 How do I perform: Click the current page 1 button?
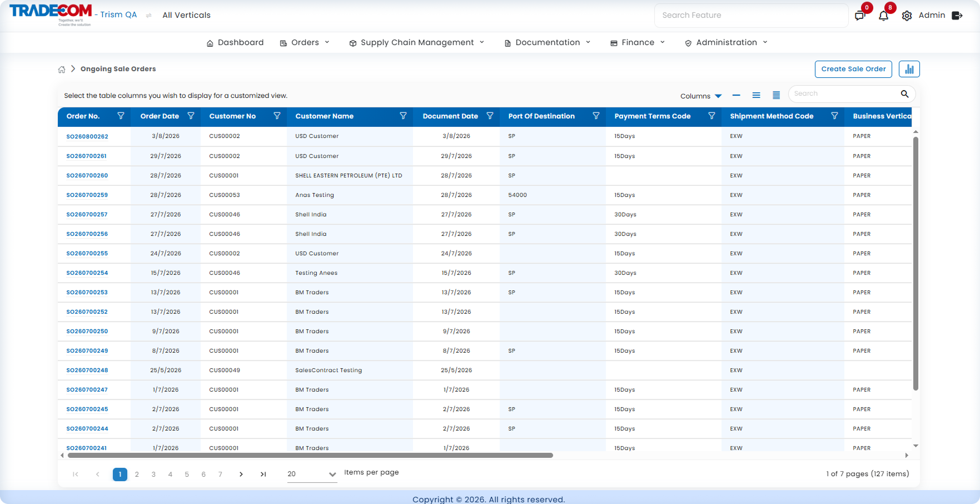120,474
